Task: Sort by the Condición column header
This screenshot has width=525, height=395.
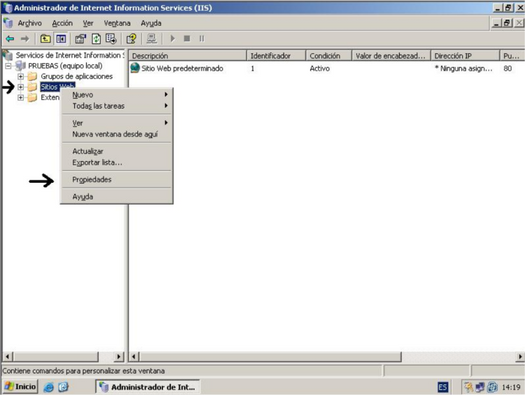Action: pyautogui.click(x=329, y=56)
